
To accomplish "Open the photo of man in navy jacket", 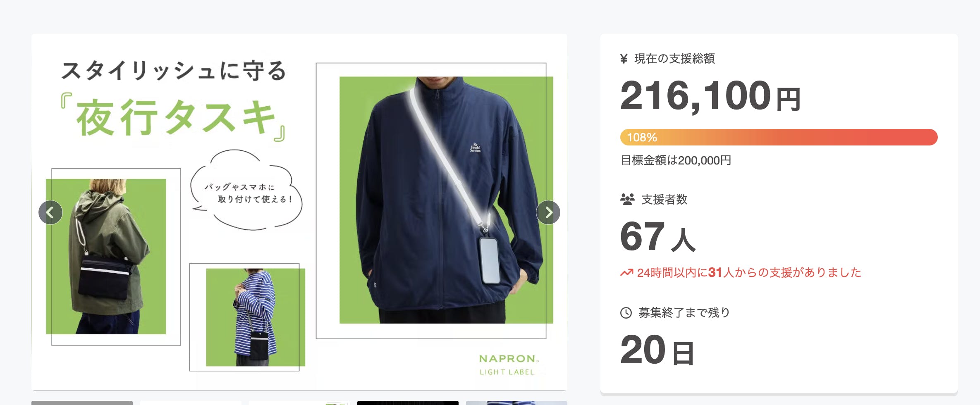I will coord(446,200).
